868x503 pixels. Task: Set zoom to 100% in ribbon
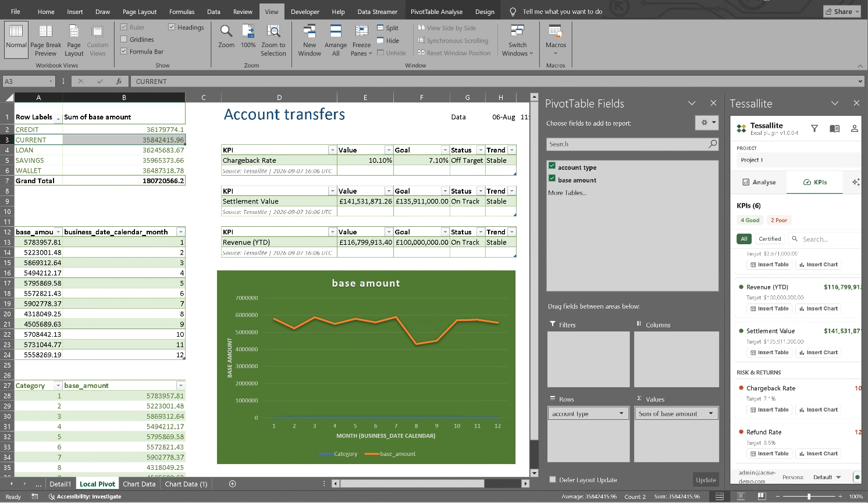[x=248, y=36]
